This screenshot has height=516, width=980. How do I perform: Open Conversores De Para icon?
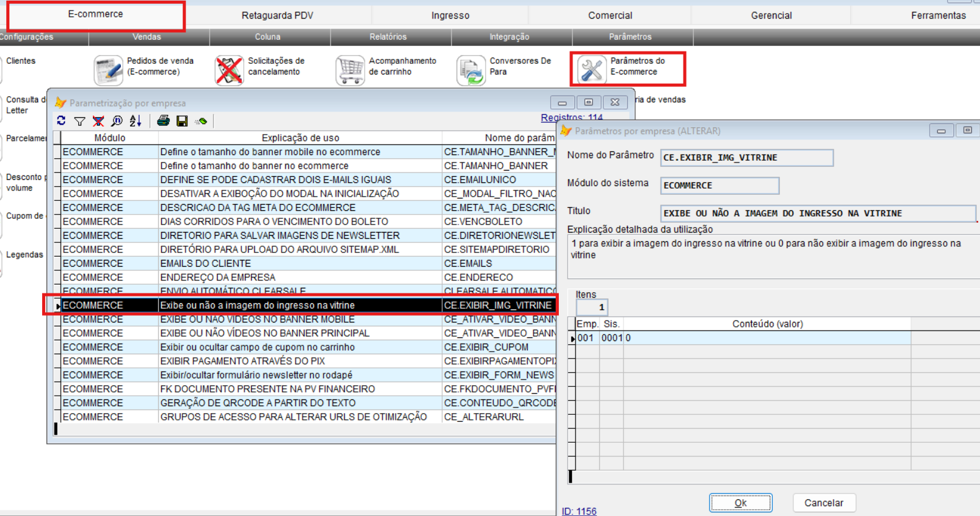(471, 69)
